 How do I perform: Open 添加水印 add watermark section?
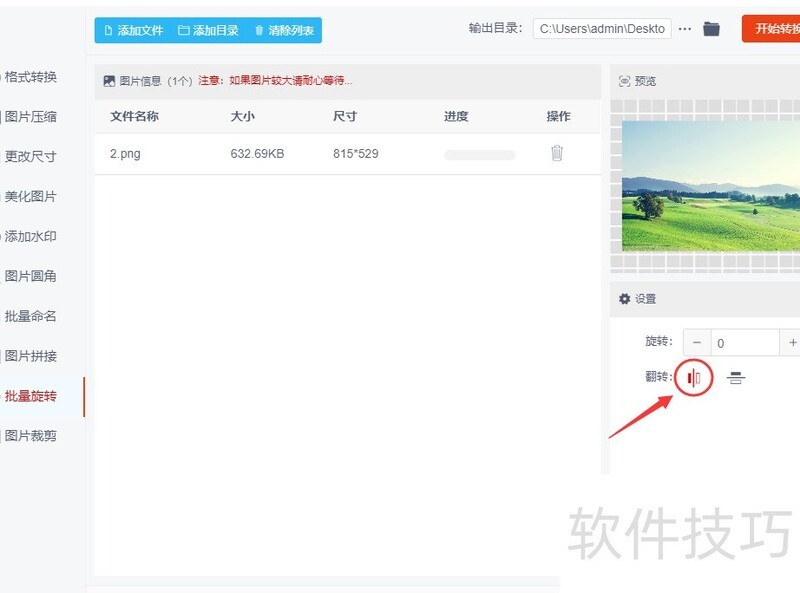(31, 237)
